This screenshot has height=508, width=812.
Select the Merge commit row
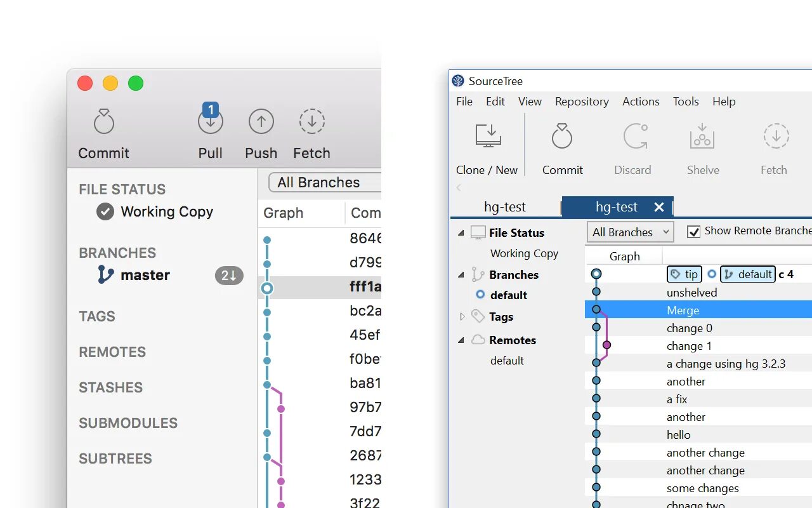point(698,311)
